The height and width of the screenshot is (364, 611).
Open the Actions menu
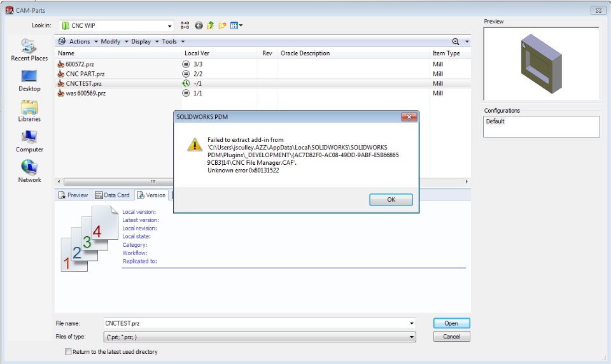click(83, 41)
